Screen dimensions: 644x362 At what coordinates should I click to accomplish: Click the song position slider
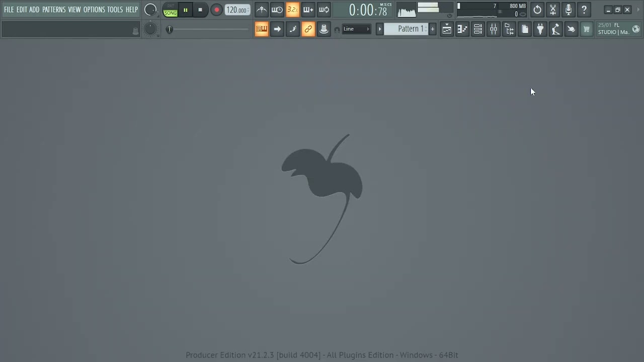point(208,29)
